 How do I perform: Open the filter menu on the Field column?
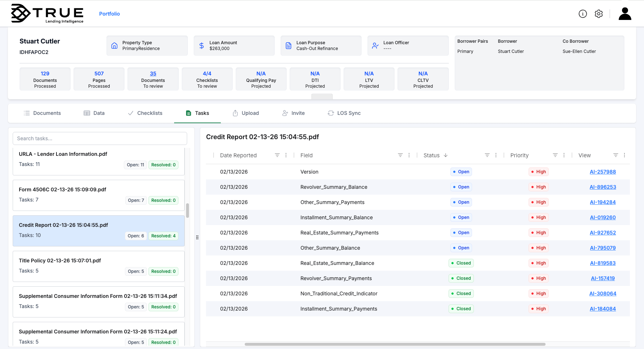pos(400,155)
